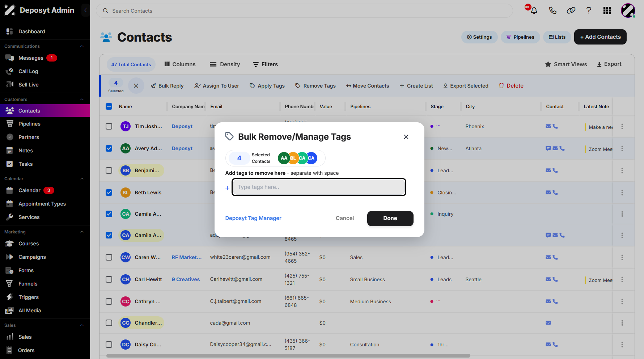Click the plus icon beside tag input
This screenshot has height=359, width=644.
(x=227, y=188)
